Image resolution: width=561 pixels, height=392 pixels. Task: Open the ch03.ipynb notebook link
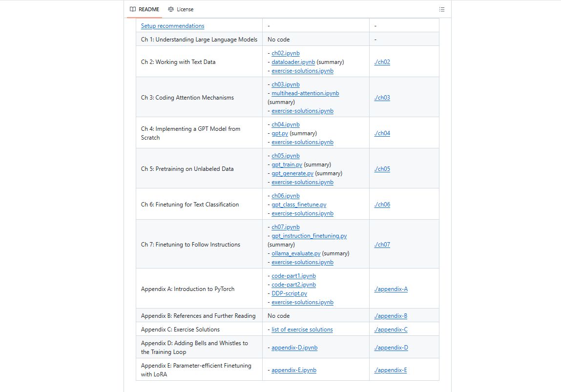286,84
